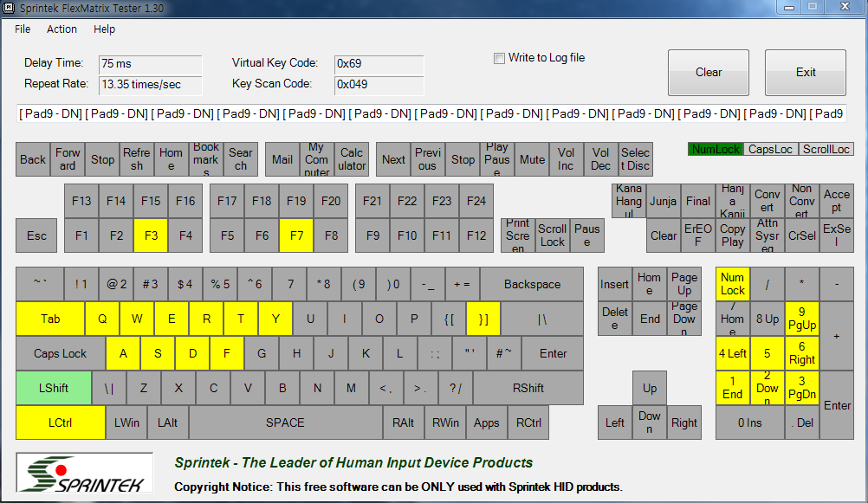This screenshot has height=503, width=868.
Task: Click the Calculator multimedia key
Action: point(352,159)
